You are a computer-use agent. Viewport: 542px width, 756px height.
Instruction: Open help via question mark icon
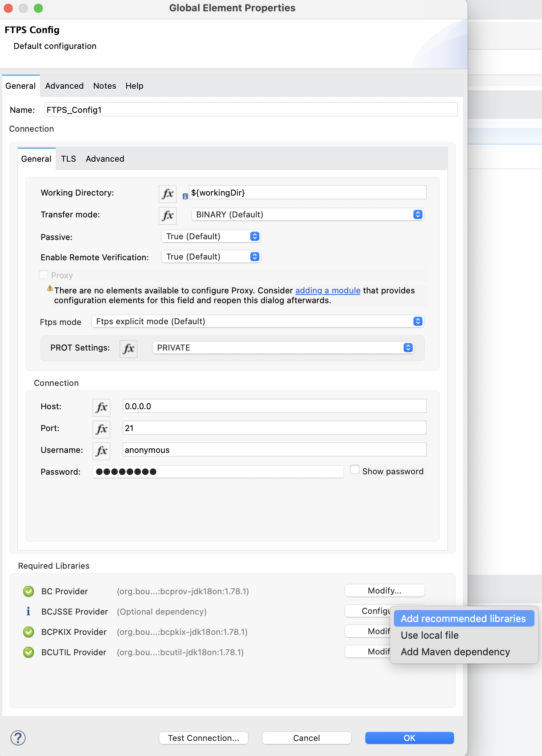pyautogui.click(x=18, y=738)
